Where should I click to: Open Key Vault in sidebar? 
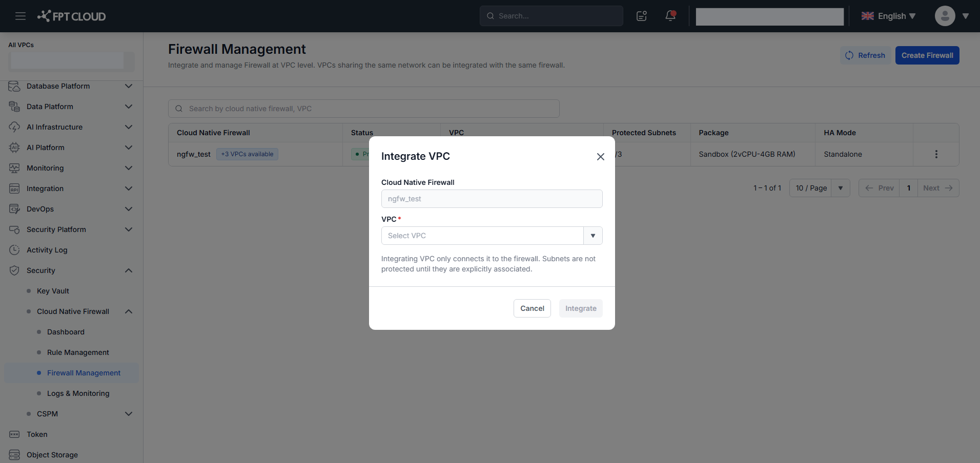tap(53, 291)
